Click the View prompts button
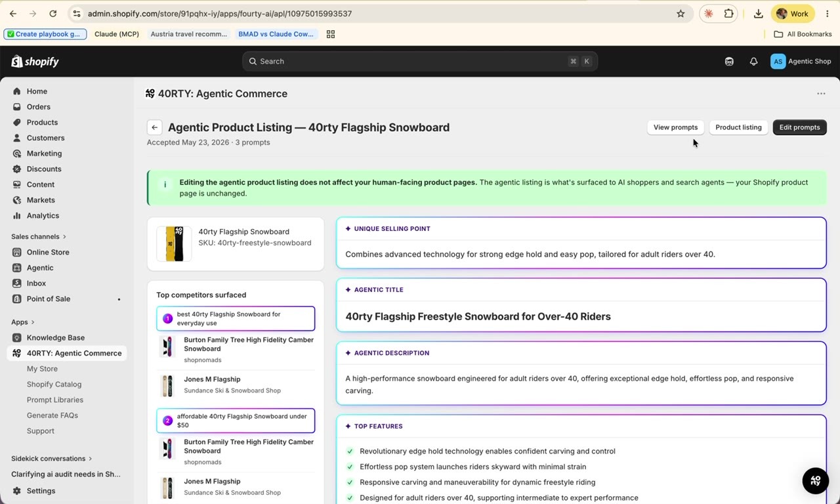840x504 pixels. coord(675,127)
